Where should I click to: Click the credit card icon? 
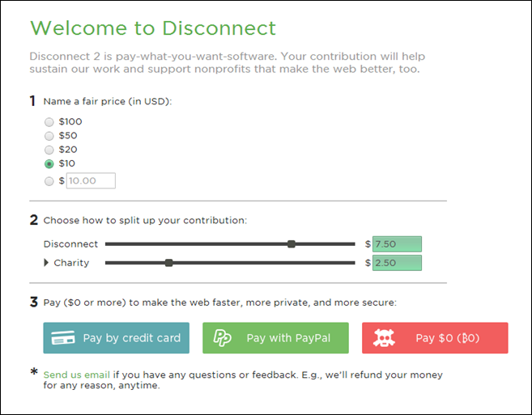point(63,337)
